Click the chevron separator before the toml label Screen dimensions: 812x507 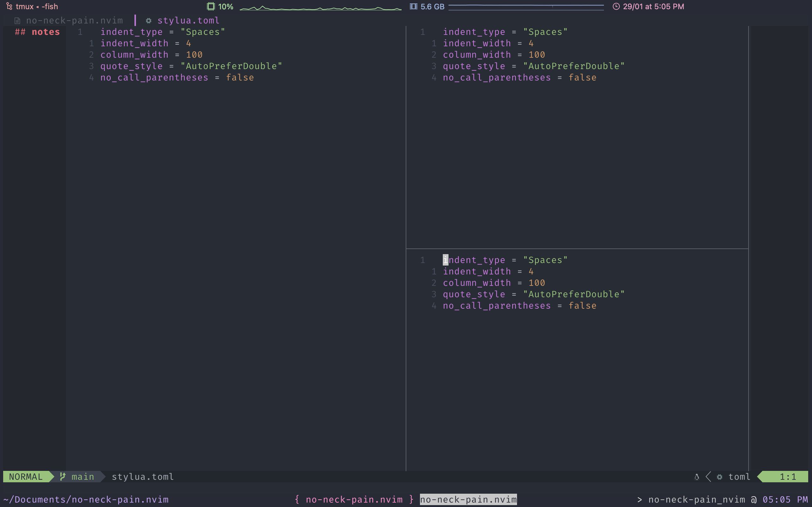(x=708, y=477)
